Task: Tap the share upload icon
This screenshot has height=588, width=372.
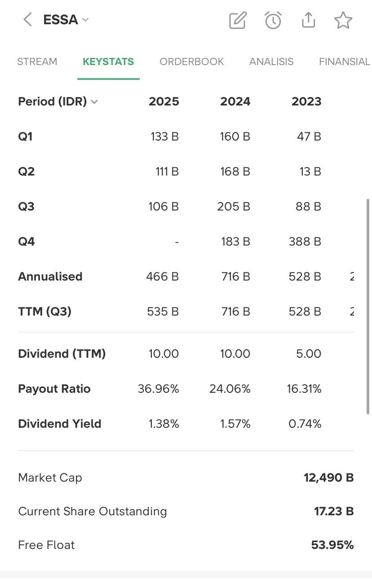Action: tap(308, 20)
